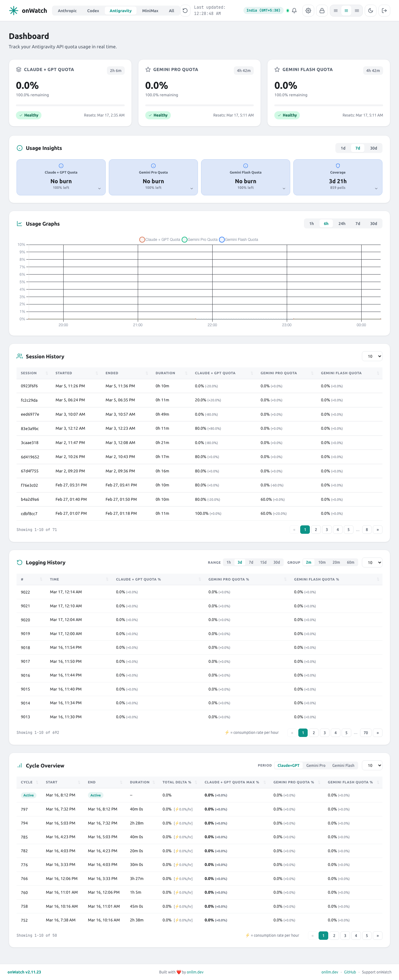
Task: Expand Gemini Pro Quota insight card
Action: [153, 177]
